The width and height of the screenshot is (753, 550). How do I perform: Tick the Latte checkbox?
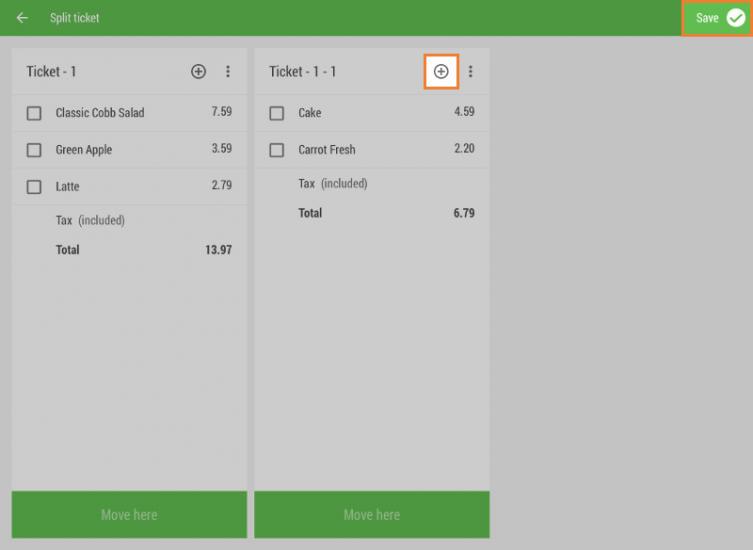click(34, 187)
